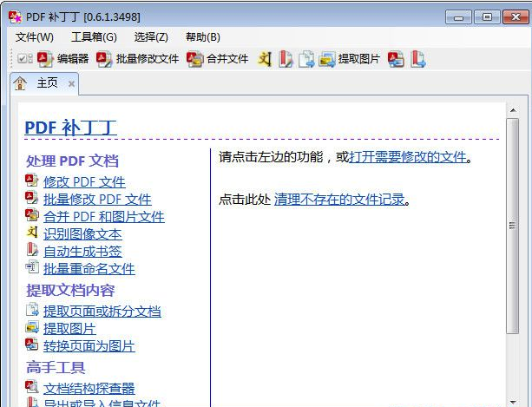Open the 文档结构探查器 link

(89, 388)
